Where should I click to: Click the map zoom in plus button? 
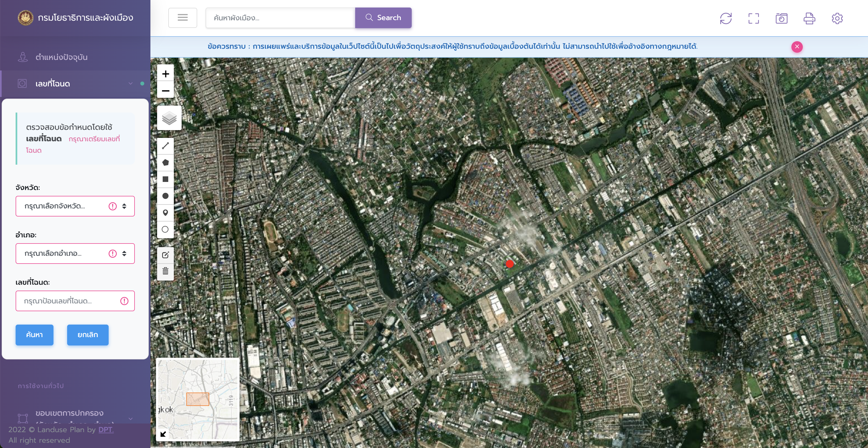pyautogui.click(x=165, y=74)
